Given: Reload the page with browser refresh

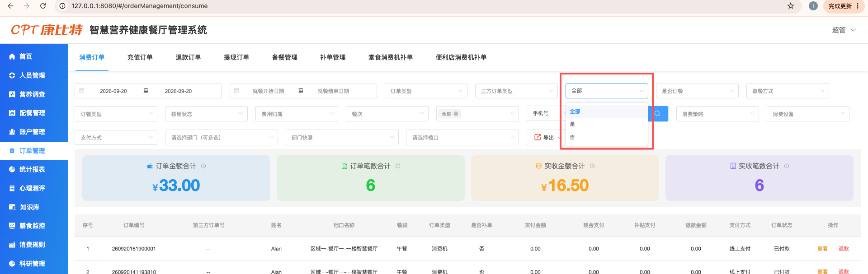Looking at the screenshot, I should pos(43,6).
